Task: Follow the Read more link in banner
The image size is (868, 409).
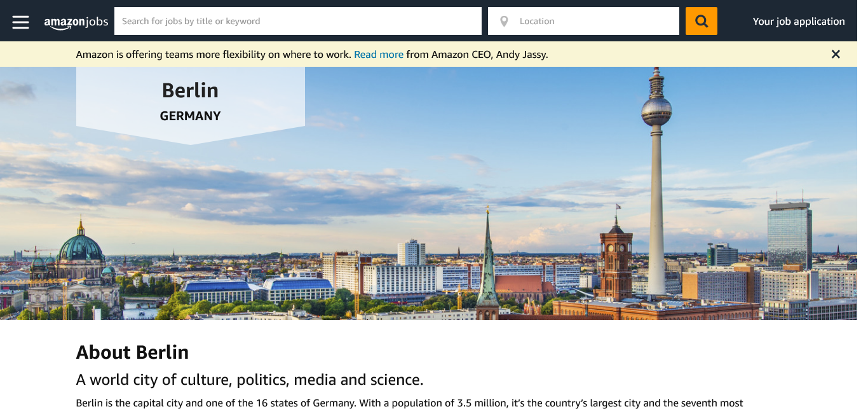Action: point(378,55)
